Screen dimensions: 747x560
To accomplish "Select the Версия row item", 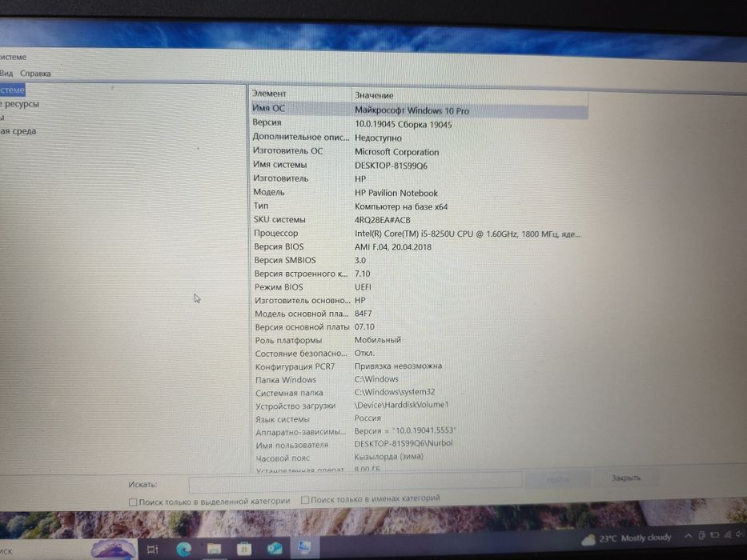I will pos(267,122).
